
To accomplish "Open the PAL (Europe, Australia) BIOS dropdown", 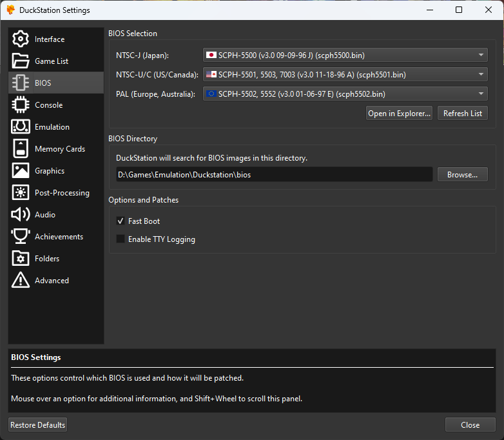I will tap(345, 94).
